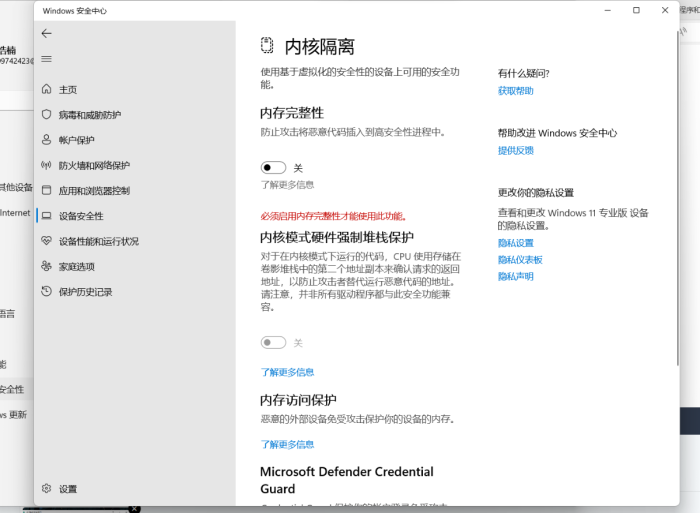Click the 家庭选项 family icon
The height and width of the screenshot is (513, 700).
coord(46,266)
